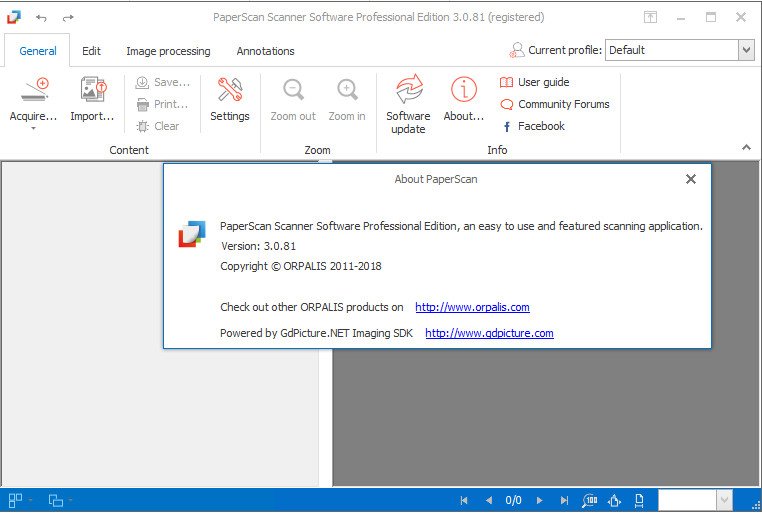Open the Import images tool

pos(93,89)
